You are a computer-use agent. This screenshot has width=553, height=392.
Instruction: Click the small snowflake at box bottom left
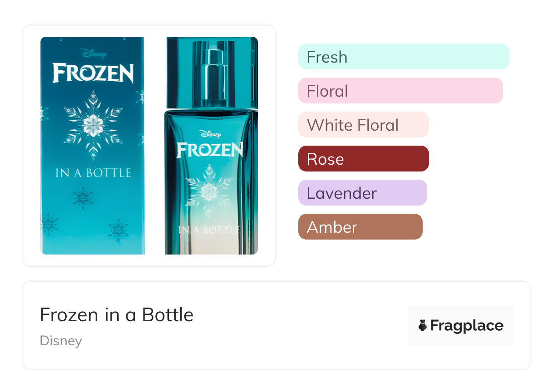point(49,224)
